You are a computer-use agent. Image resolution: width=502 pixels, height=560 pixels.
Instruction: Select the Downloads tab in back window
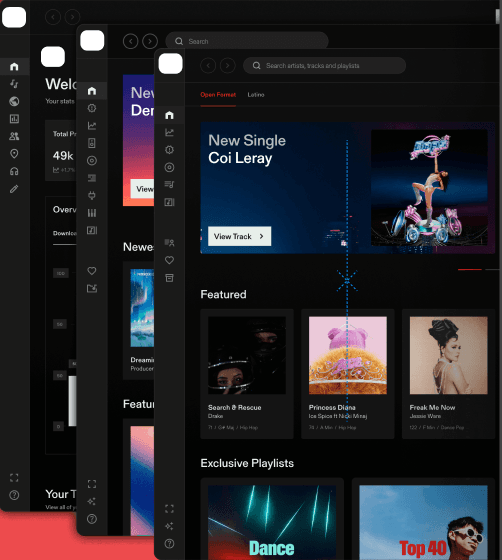point(64,234)
